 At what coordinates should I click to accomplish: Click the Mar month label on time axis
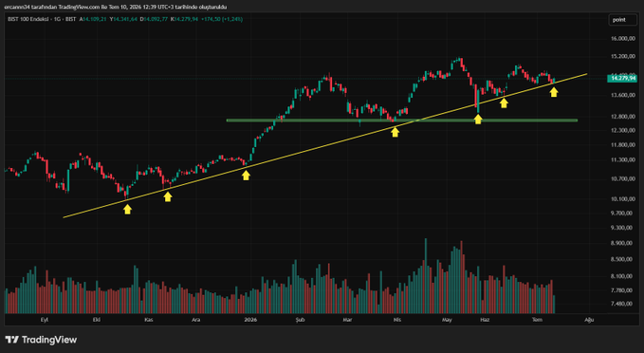tap(348, 320)
